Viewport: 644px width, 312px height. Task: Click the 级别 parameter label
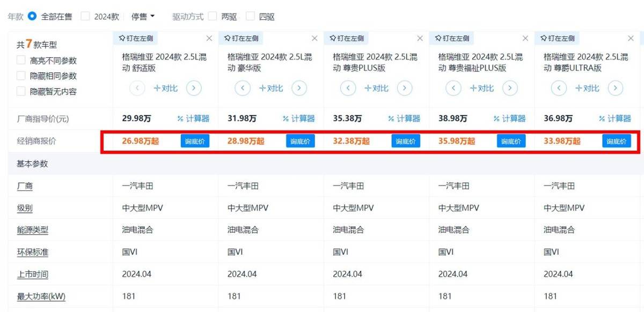point(25,208)
